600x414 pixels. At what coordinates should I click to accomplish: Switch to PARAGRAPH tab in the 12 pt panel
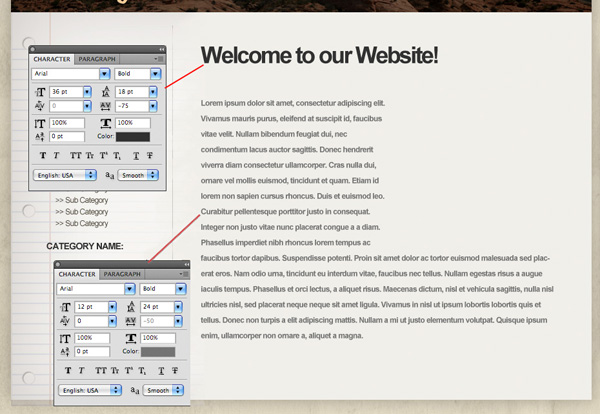[x=122, y=274]
